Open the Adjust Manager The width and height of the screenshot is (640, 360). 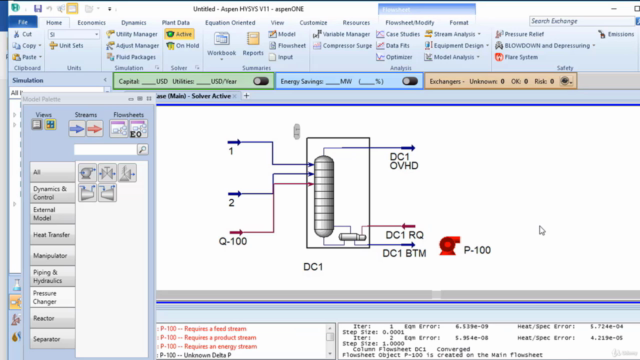pos(133,46)
